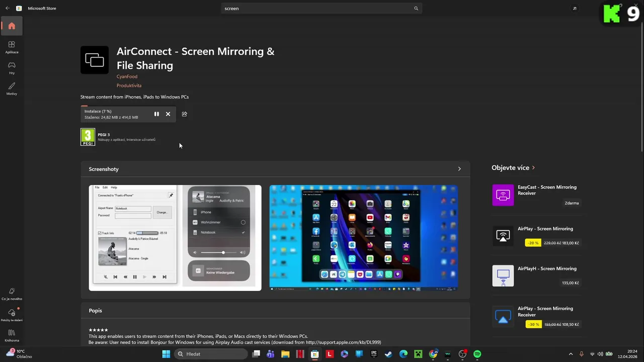Click the -30 % discount badge
Image resolution: width=644 pixels, height=362 pixels.
pos(533,324)
